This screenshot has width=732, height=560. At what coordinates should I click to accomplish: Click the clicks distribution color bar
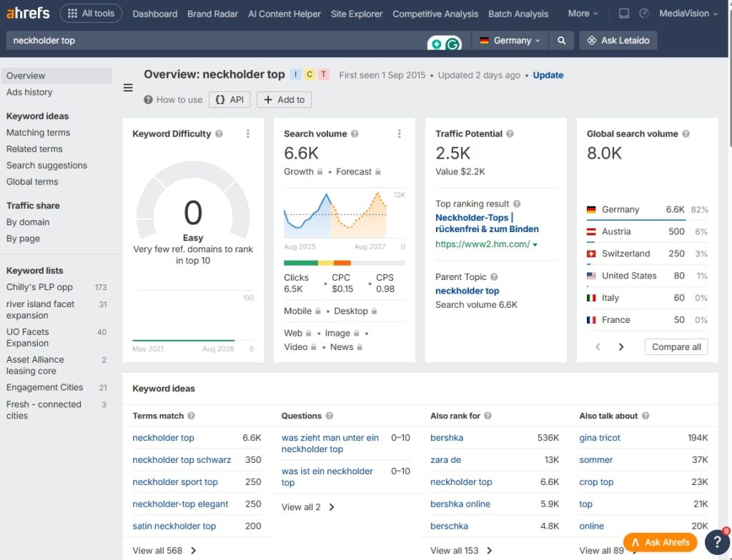point(344,263)
